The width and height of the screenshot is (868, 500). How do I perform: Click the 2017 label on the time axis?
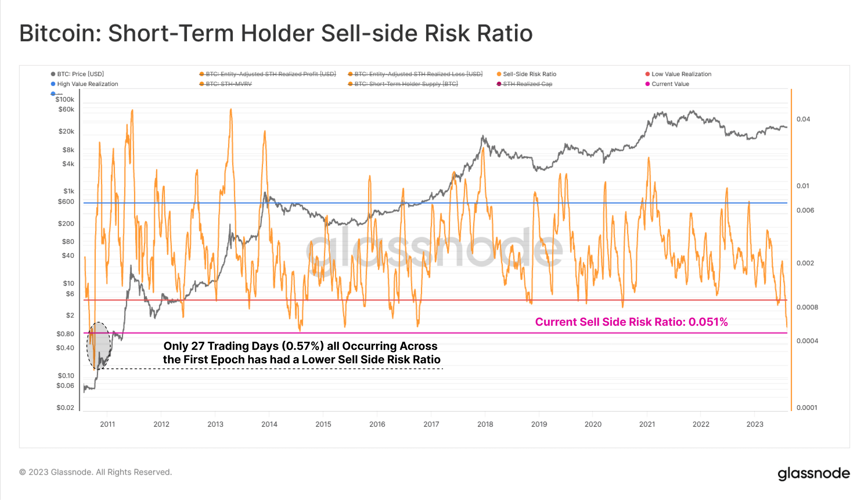pos(431,424)
